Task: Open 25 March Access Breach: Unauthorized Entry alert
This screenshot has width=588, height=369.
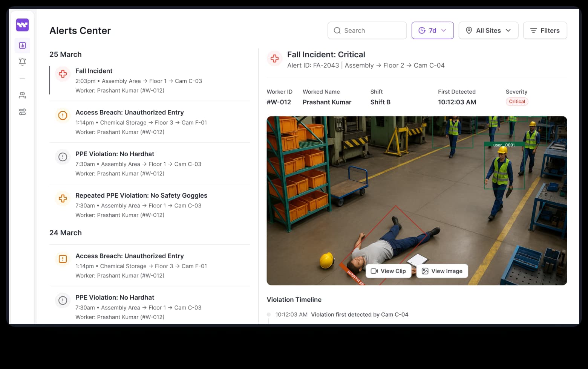Action: pos(150,122)
